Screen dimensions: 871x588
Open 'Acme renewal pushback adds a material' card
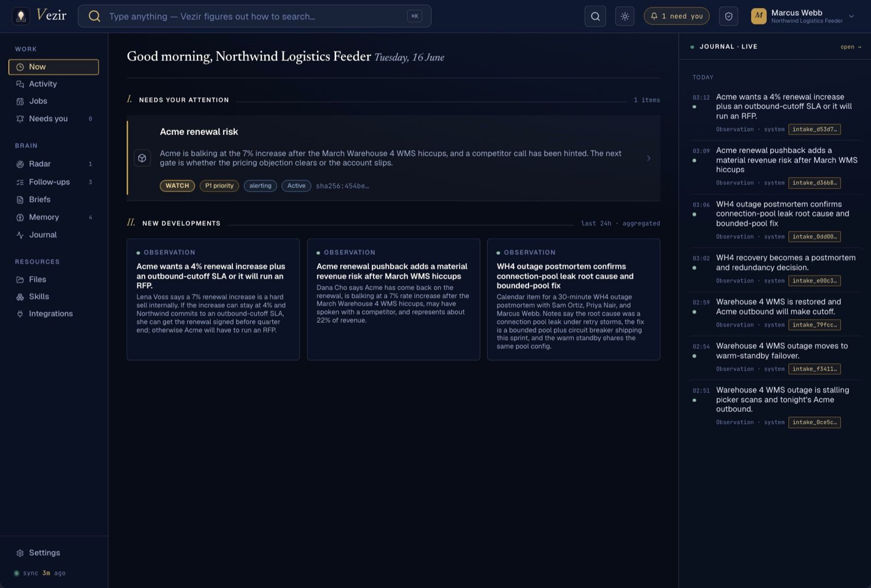pos(393,299)
